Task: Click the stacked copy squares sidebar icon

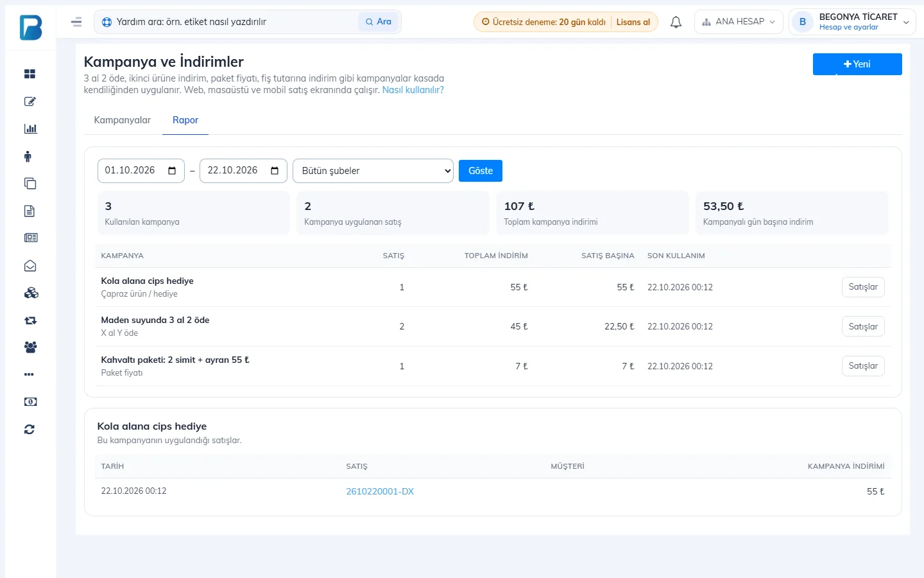Action: (30, 184)
